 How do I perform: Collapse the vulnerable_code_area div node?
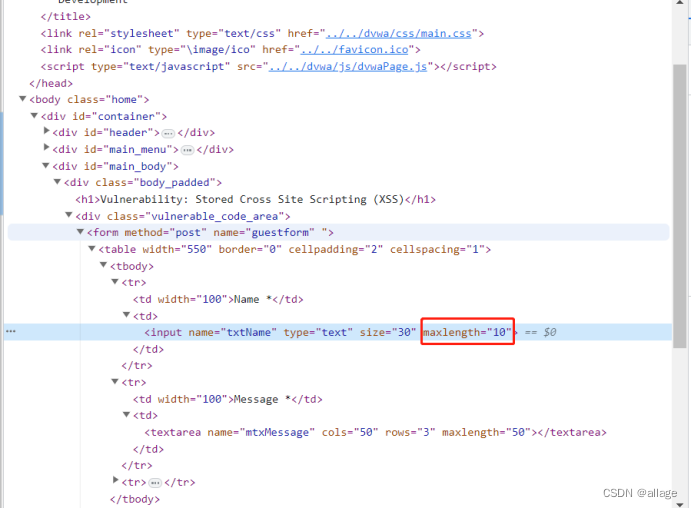(68, 215)
